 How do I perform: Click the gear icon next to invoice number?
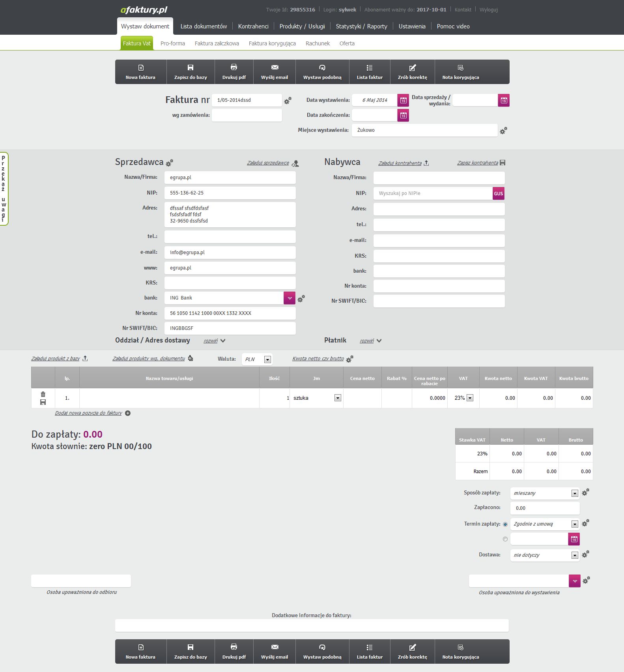coord(288,101)
